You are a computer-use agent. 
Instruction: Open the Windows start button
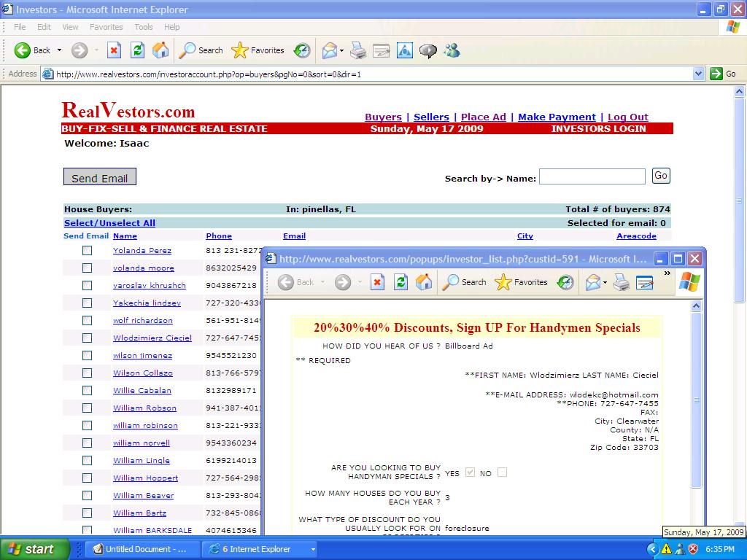[x=35, y=549]
